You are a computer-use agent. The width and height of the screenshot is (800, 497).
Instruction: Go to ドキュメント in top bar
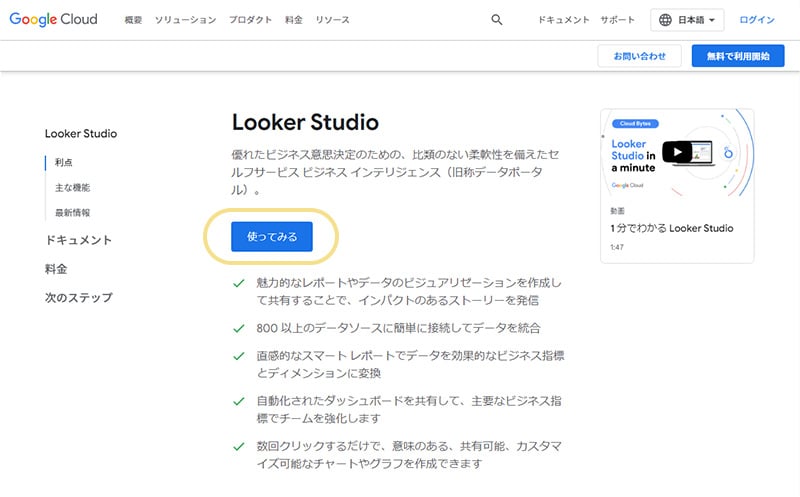pos(564,20)
